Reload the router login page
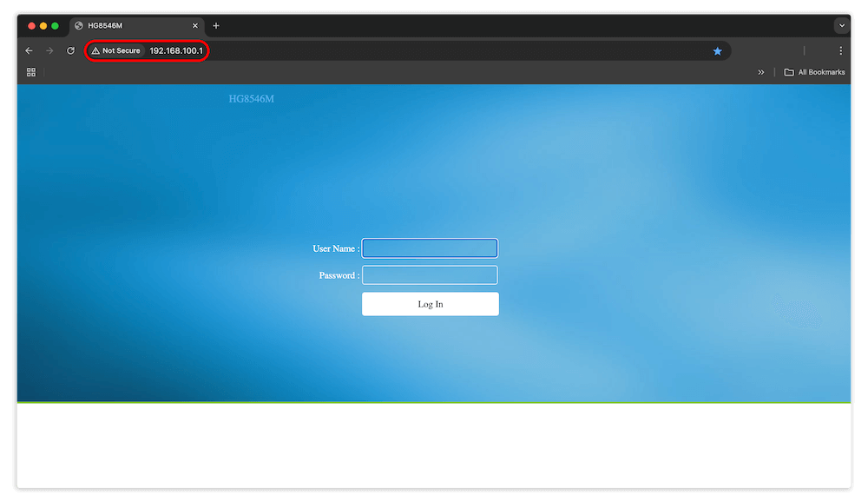 tap(71, 50)
